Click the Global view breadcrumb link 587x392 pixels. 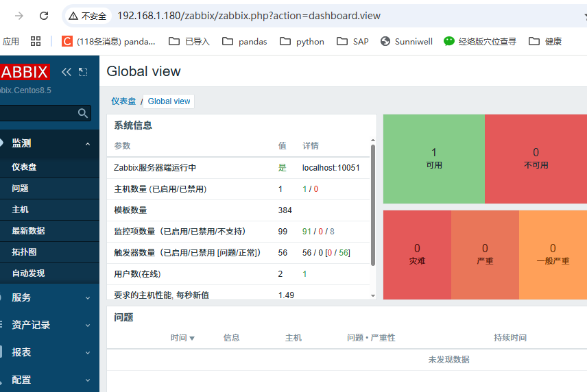click(x=169, y=101)
